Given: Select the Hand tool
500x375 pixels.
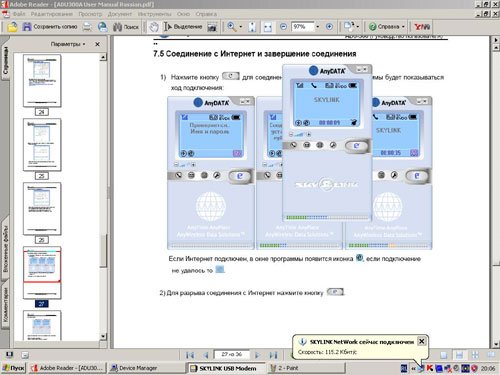Looking at the screenshot, I should point(154,27).
